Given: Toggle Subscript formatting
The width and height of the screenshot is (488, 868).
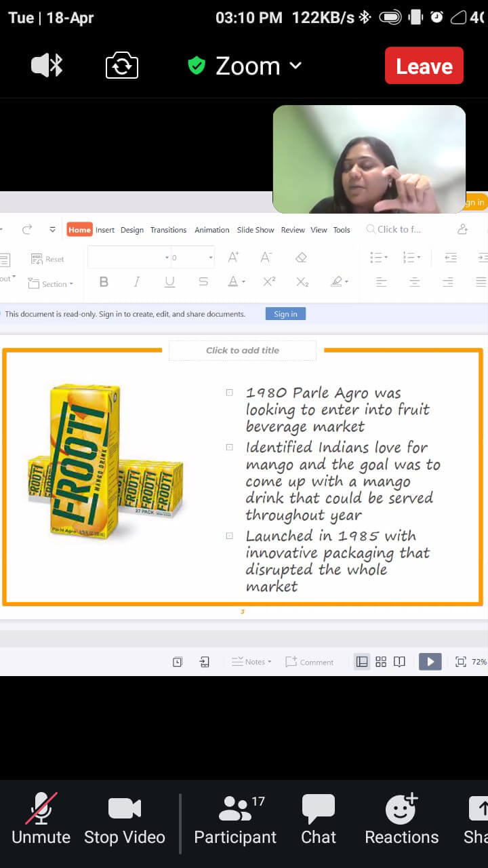Looking at the screenshot, I should pyautogui.click(x=302, y=282).
